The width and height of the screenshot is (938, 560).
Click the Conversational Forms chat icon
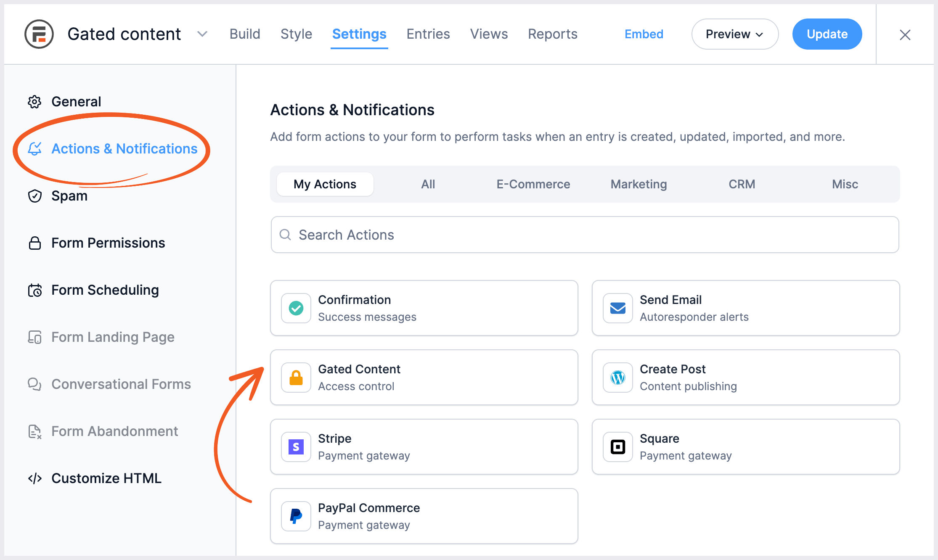pos(34,384)
